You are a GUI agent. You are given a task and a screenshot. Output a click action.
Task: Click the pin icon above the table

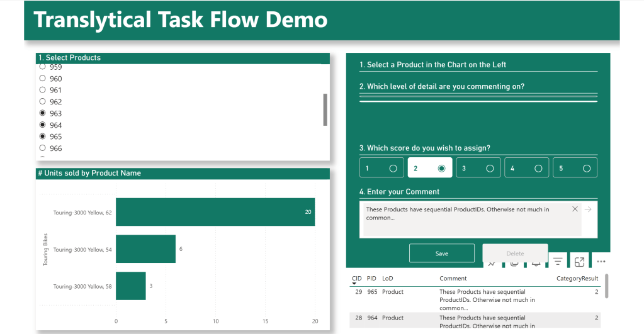coord(492,264)
